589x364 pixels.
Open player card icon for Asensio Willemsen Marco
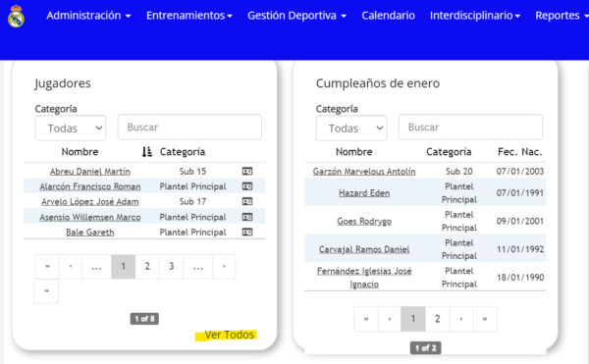coord(247,217)
